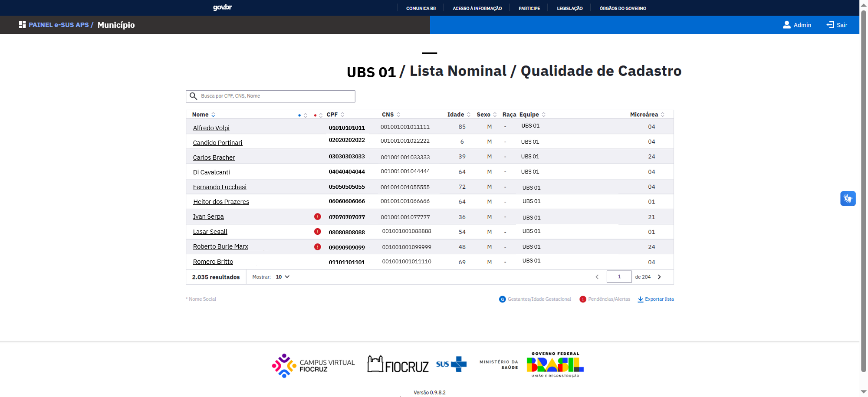The image size is (868, 397).
Task: Click the red alert icon next to Lasar Segall
Action: tap(318, 232)
